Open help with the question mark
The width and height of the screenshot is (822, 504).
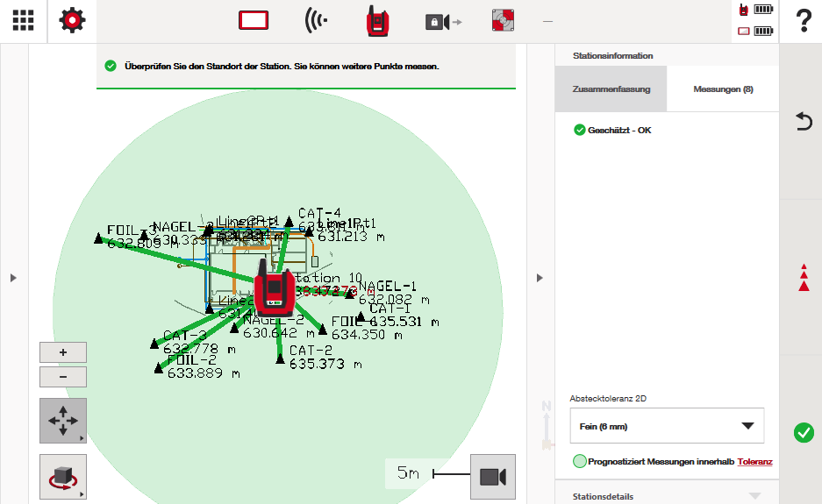coord(802,21)
